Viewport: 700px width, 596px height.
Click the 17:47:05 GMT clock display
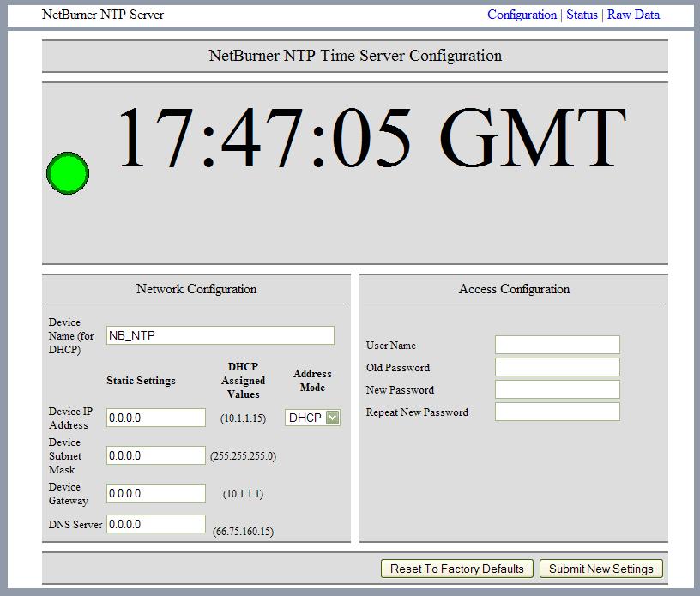coord(371,138)
